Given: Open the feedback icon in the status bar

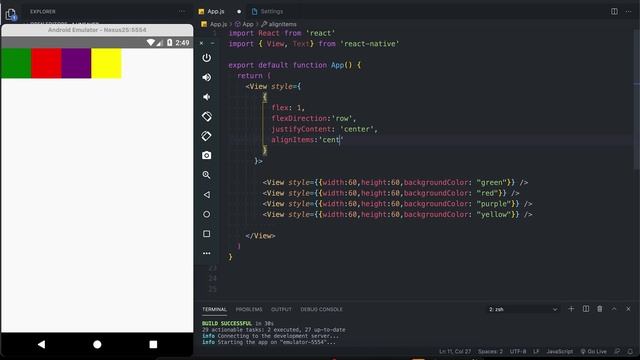Looking at the screenshot, I should pos(617,351).
